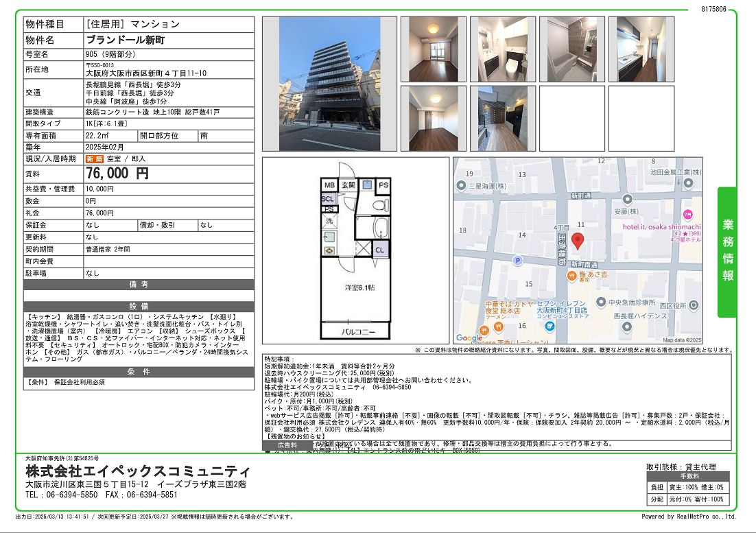Click the grey pin next to 安藤(株)
This screenshot has width=756, height=533.
click(x=627, y=199)
